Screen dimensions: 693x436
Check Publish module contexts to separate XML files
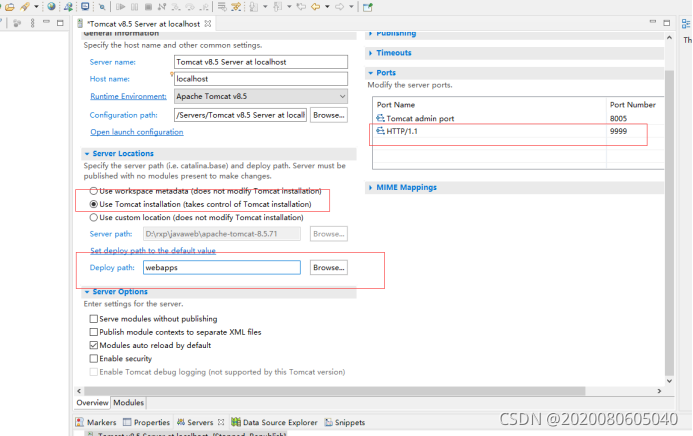point(93,332)
